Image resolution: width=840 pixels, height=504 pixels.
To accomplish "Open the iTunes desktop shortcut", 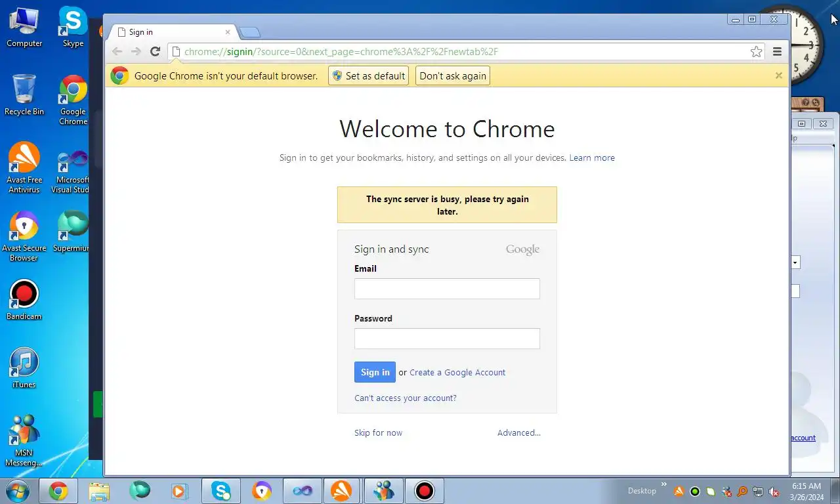I will [x=24, y=368].
